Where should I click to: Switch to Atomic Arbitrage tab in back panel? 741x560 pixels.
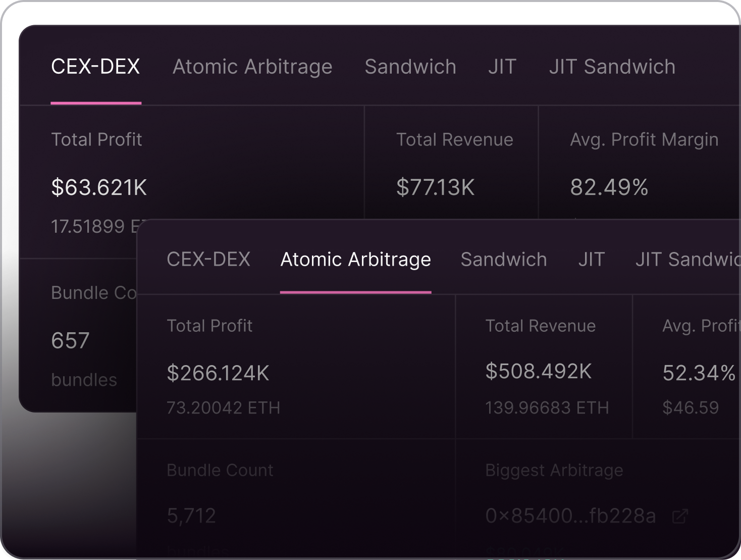click(x=252, y=67)
